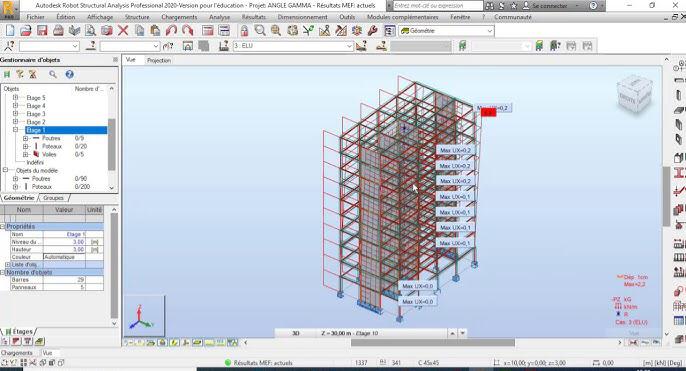686x371 pixels.
Task: Click the Zoom window magnifier icon
Action: pos(260,30)
